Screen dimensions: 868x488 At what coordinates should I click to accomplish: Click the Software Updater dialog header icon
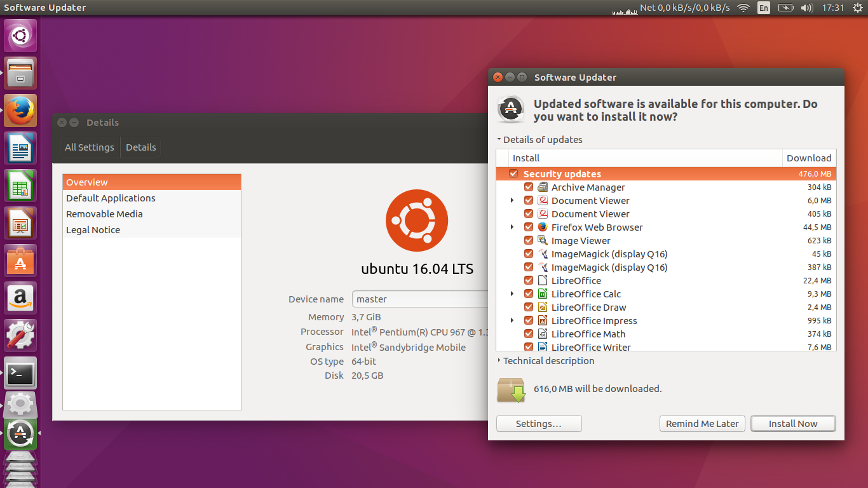click(x=511, y=110)
